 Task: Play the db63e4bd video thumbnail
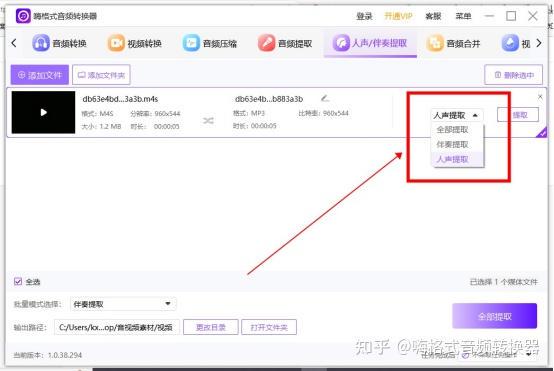tap(43, 112)
